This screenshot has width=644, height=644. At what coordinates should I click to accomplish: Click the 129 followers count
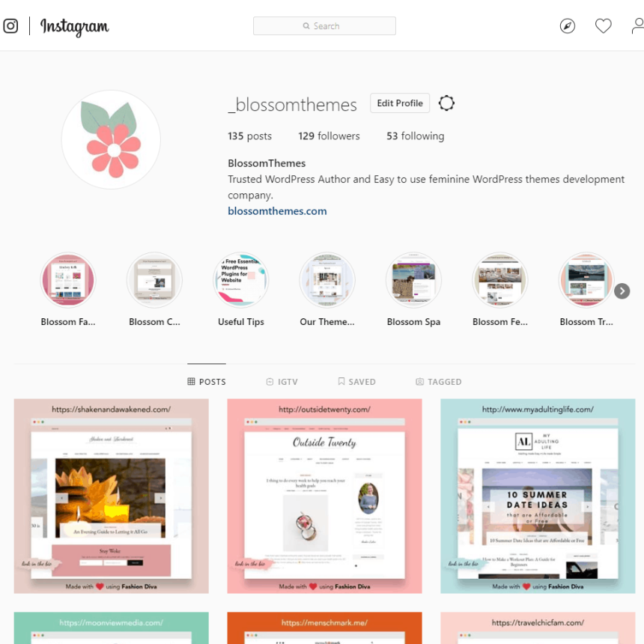tap(329, 136)
